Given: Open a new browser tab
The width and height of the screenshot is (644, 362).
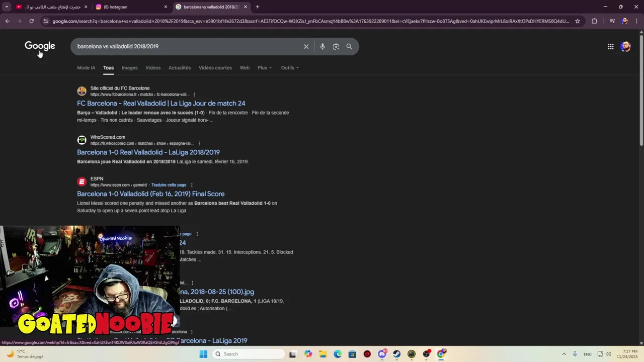Looking at the screenshot, I should pos(257,7).
